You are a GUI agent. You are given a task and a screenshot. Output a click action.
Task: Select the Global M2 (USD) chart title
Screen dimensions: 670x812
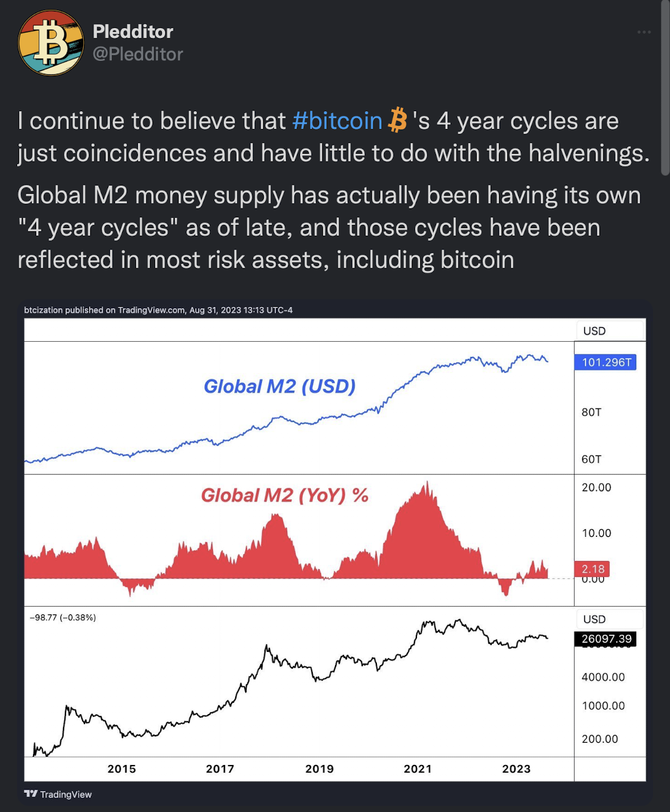pos(279,386)
